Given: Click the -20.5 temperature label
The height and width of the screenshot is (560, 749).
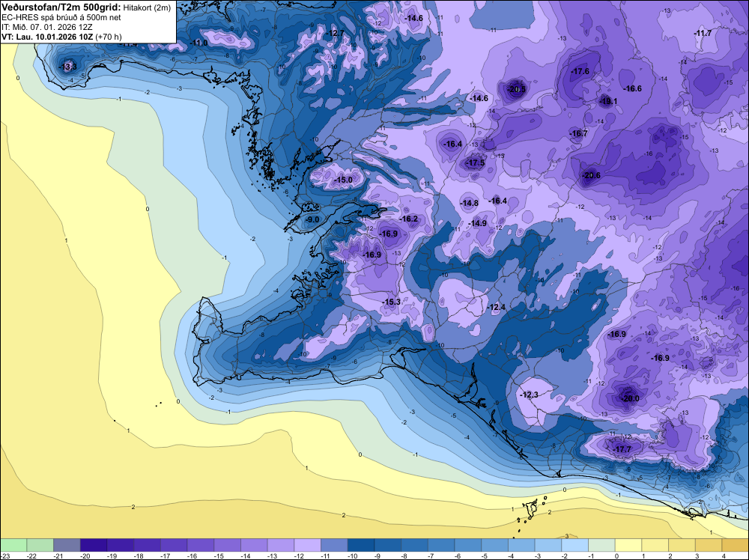Looking at the screenshot, I should click(x=516, y=89).
